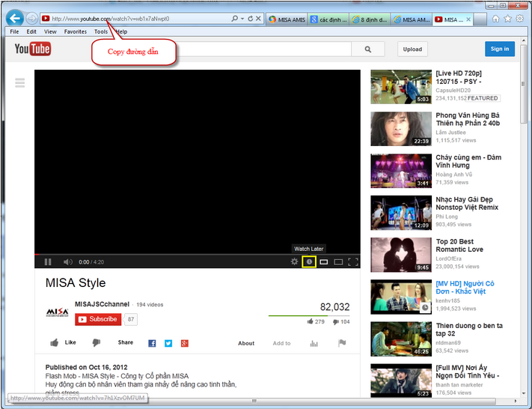Click the 194 videos text
The width and height of the screenshot is (532, 409).
(150, 305)
